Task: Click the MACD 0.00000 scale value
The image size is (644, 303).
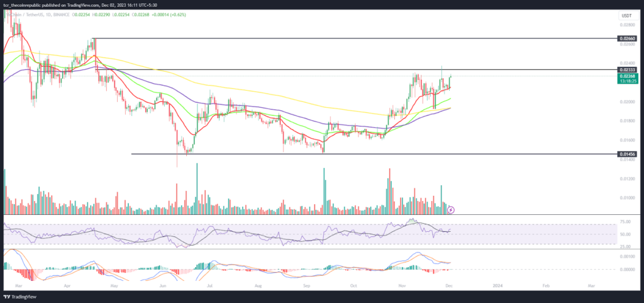Action: point(627,269)
